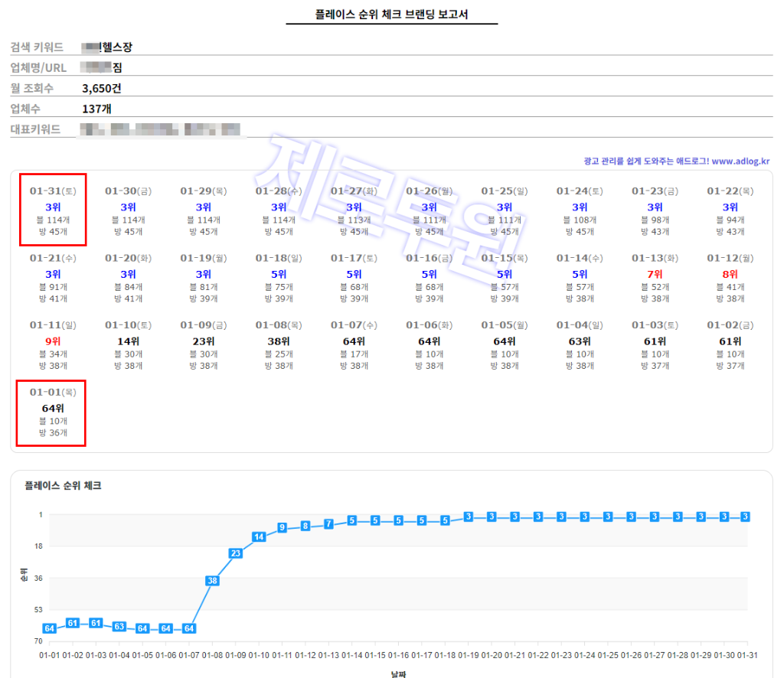Select the 01-12 cell showing red 8위
The height and width of the screenshot is (678, 784).
730,272
